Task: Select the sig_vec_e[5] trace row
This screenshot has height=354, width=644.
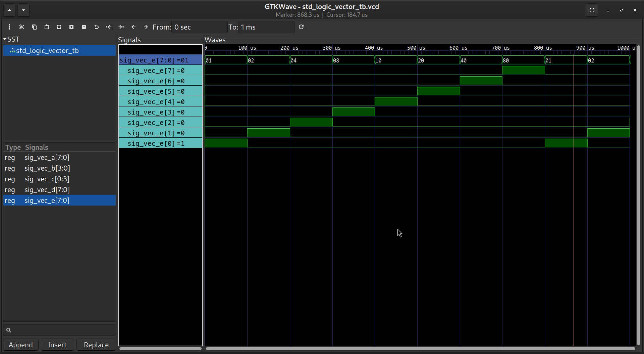Action: pos(160,91)
